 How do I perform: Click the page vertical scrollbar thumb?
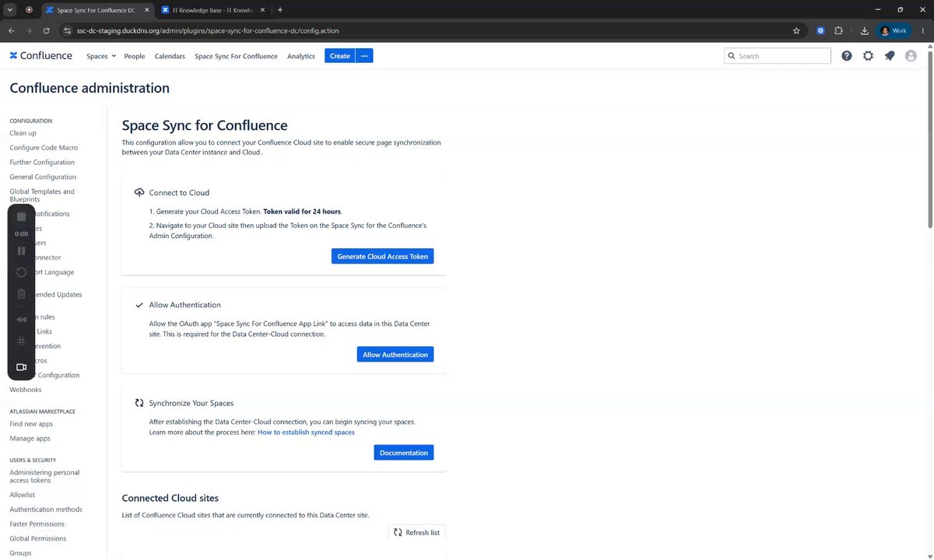coord(929,140)
